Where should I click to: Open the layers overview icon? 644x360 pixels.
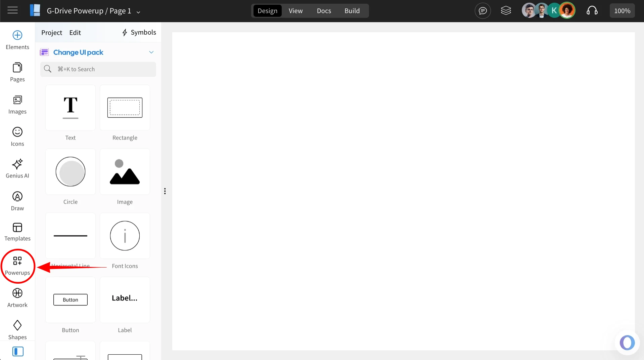506,10
